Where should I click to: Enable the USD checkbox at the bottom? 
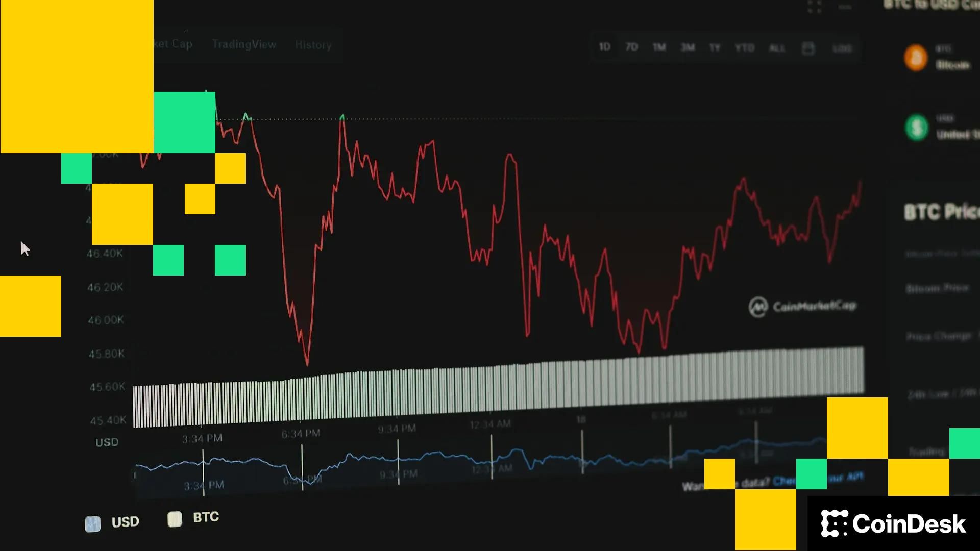(92, 524)
